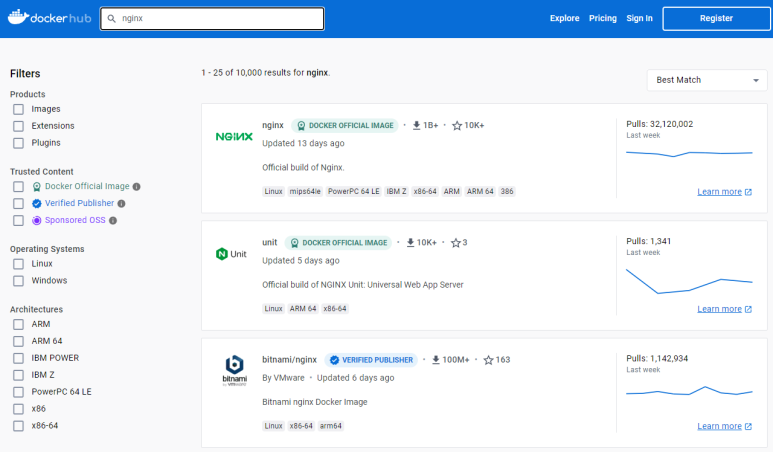Click the 386 tag on nginx
773x452 pixels.
[507, 191]
